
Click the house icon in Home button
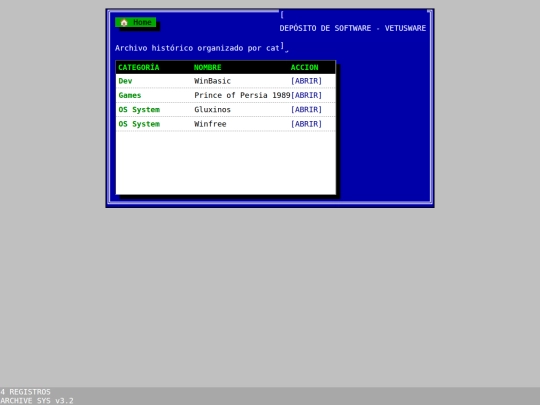tap(124, 22)
